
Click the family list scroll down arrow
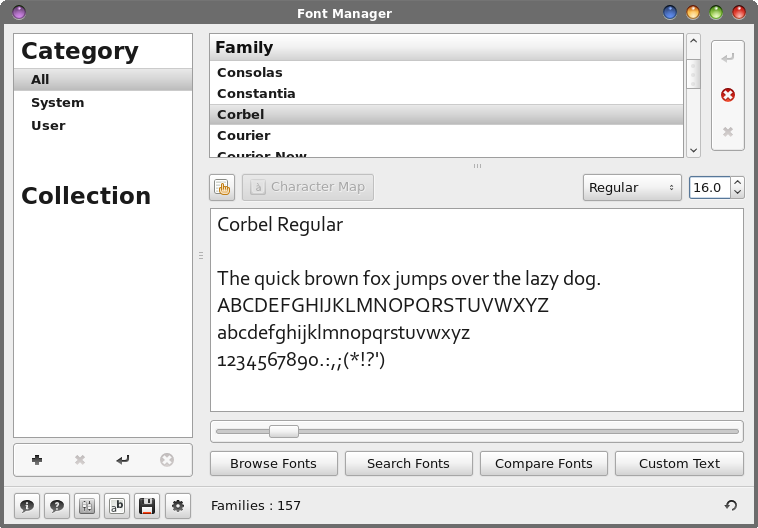pos(693,150)
